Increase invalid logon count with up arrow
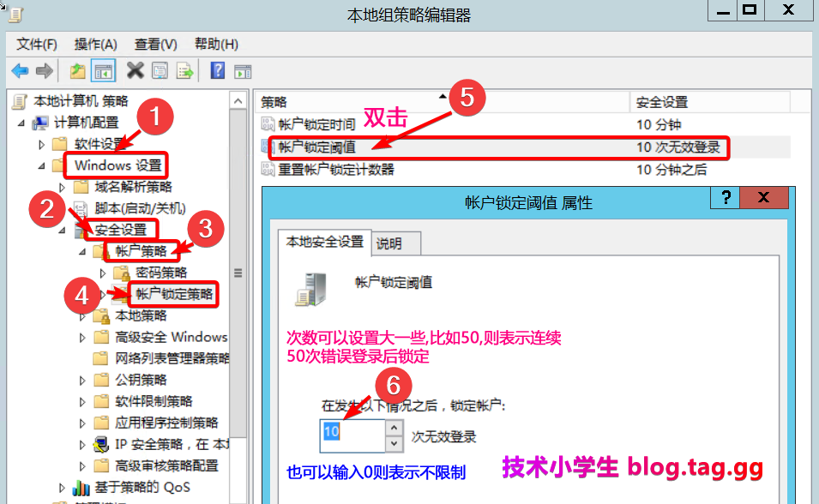Screen dimensions: 819x504 coord(394,426)
